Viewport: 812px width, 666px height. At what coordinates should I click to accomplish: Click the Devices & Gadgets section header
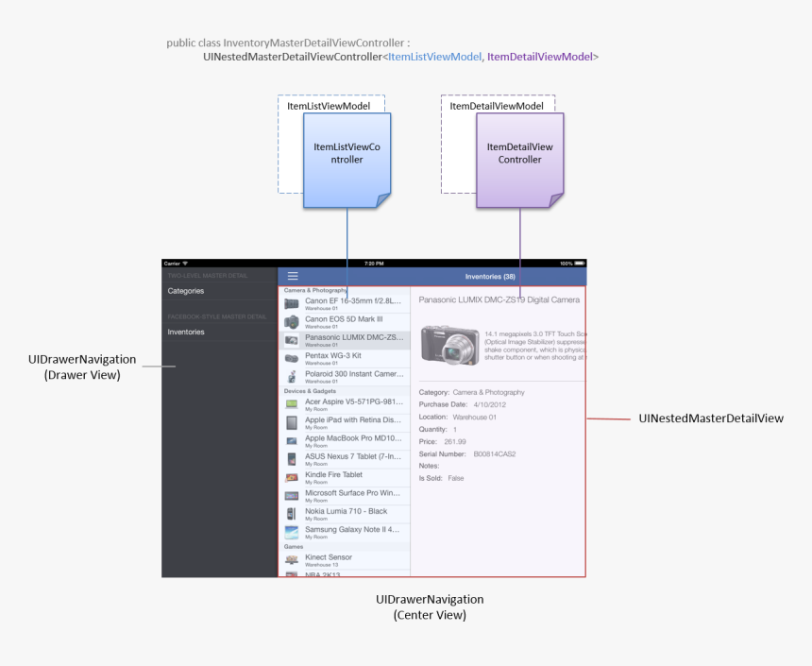pos(310,391)
